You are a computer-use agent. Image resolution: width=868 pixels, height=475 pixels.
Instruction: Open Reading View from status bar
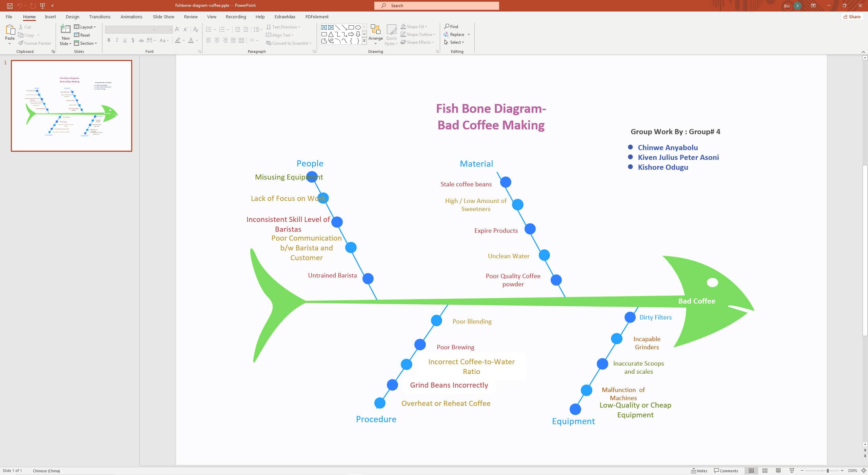tap(778, 471)
